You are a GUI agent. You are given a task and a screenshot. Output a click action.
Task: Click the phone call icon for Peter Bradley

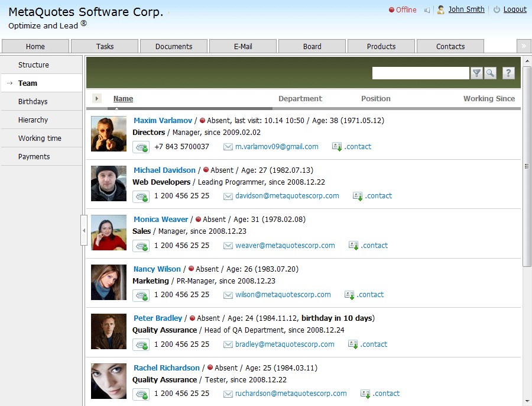[141, 345]
